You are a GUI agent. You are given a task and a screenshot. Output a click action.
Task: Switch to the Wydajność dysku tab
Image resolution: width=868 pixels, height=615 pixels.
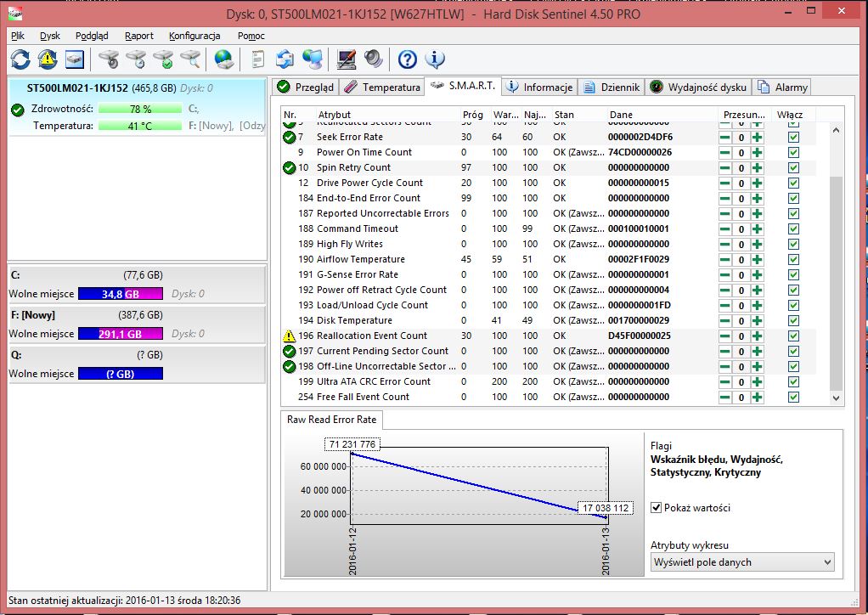(699, 87)
